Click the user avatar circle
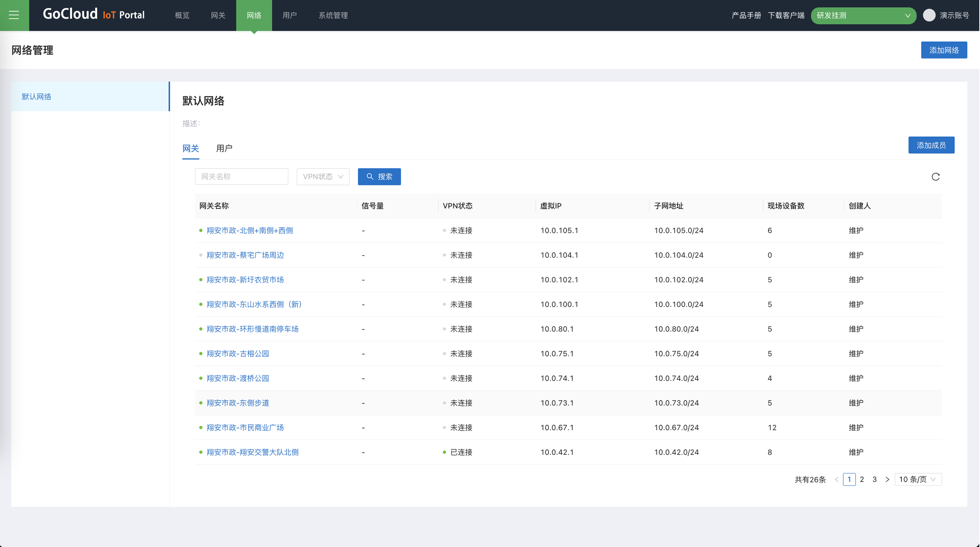This screenshot has height=547, width=980. (x=929, y=15)
